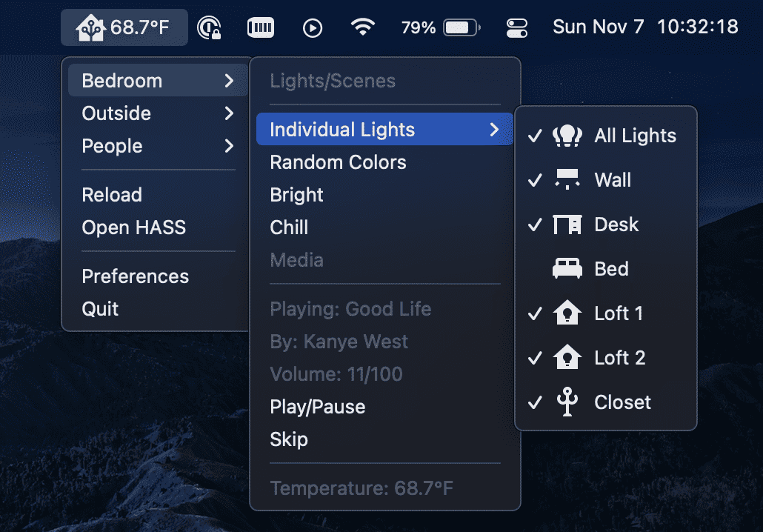Image resolution: width=763 pixels, height=532 pixels.
Task: Click Play/Pause for the current song
Action: [x=317, y=406]
